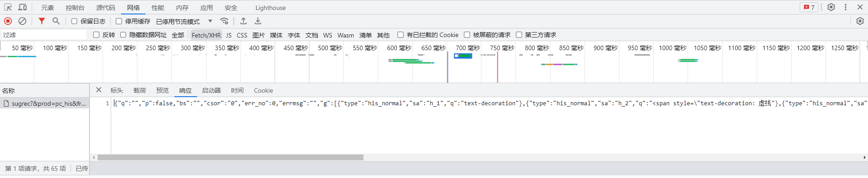Screen dimensions: 868x178
Task: Switch to the 元素 panel
Action: [47, 8]
